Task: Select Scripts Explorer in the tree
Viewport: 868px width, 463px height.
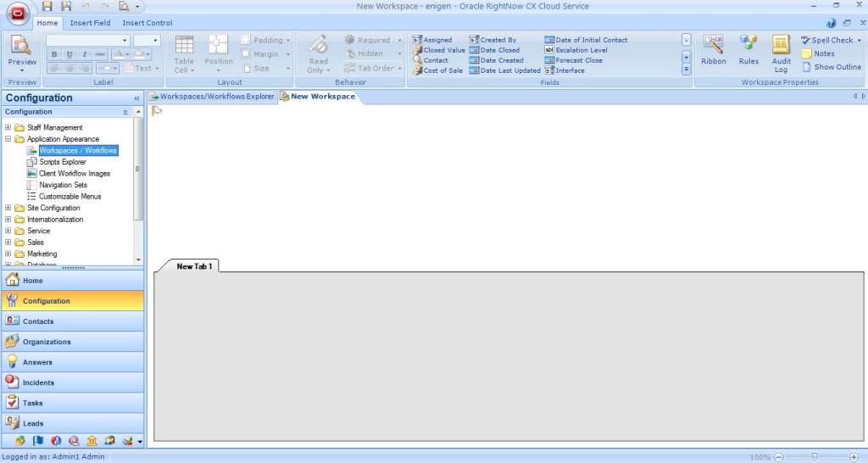Action: pos(62,162)
